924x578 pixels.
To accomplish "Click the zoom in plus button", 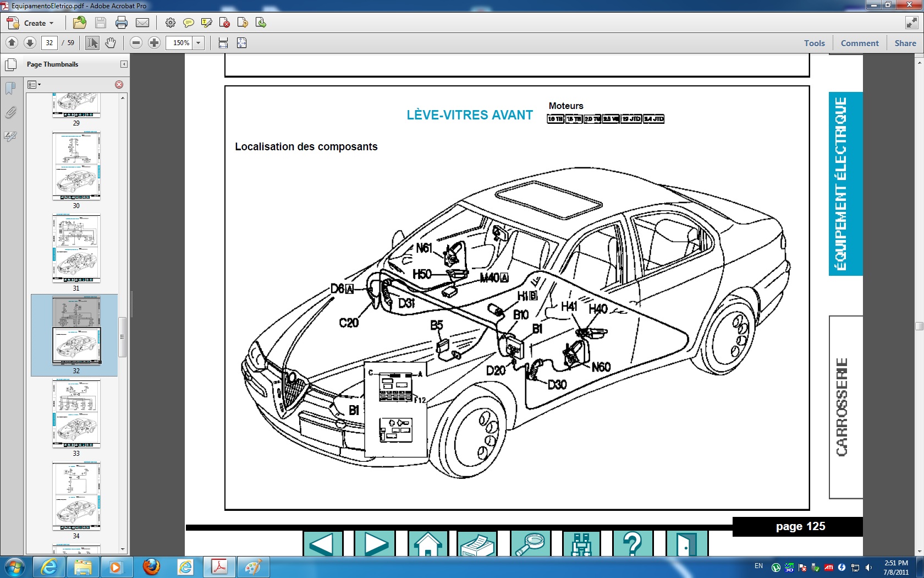I will [155, 43].
